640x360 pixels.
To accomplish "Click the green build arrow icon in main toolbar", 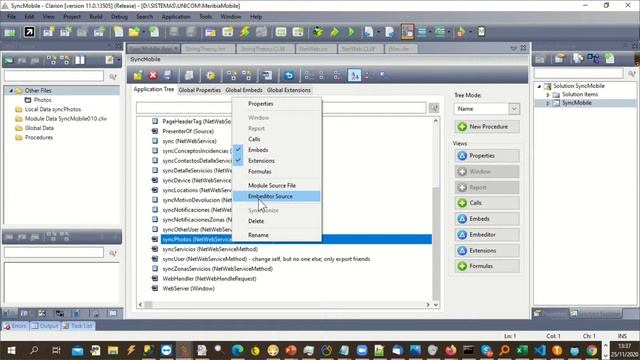I will tap(335, 32).
